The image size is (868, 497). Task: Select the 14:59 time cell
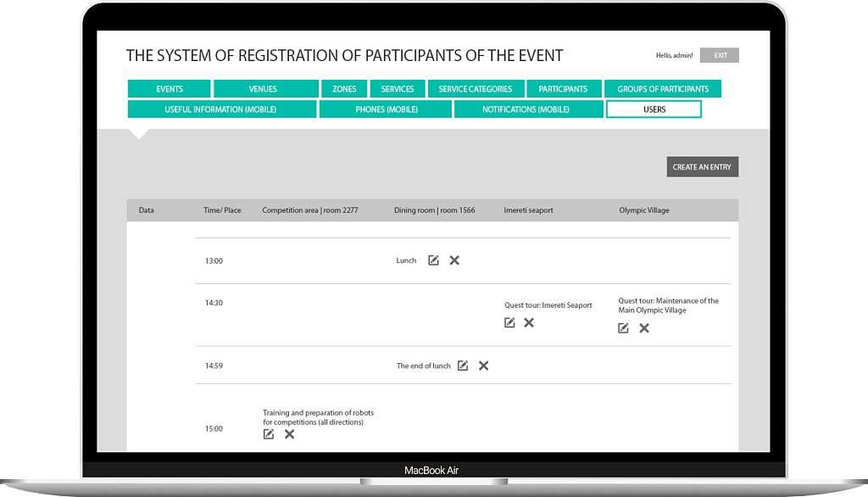214,366
